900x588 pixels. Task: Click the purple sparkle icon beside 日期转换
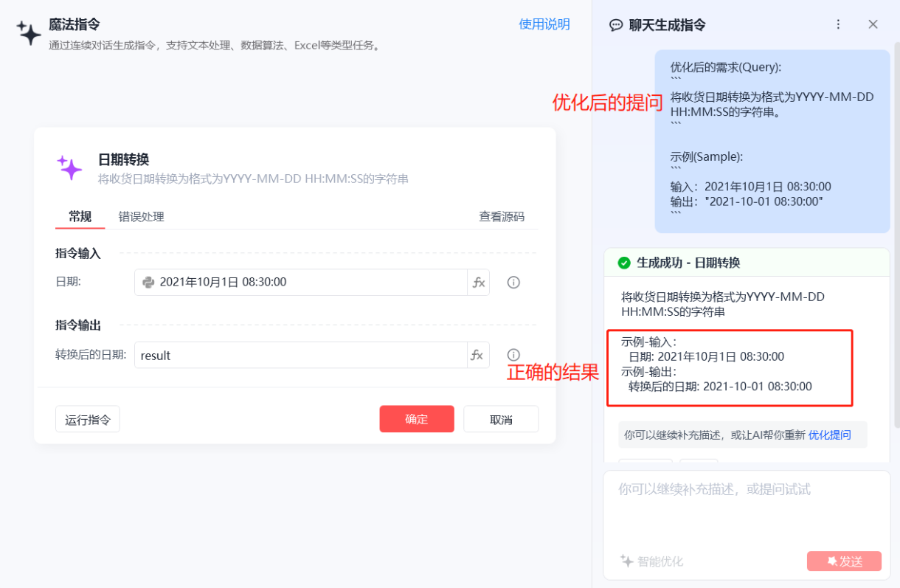[70, 167]
